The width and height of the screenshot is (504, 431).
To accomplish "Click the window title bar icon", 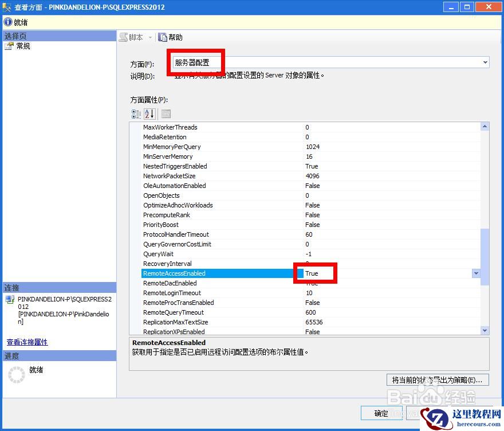I will (x=7, y=7).
